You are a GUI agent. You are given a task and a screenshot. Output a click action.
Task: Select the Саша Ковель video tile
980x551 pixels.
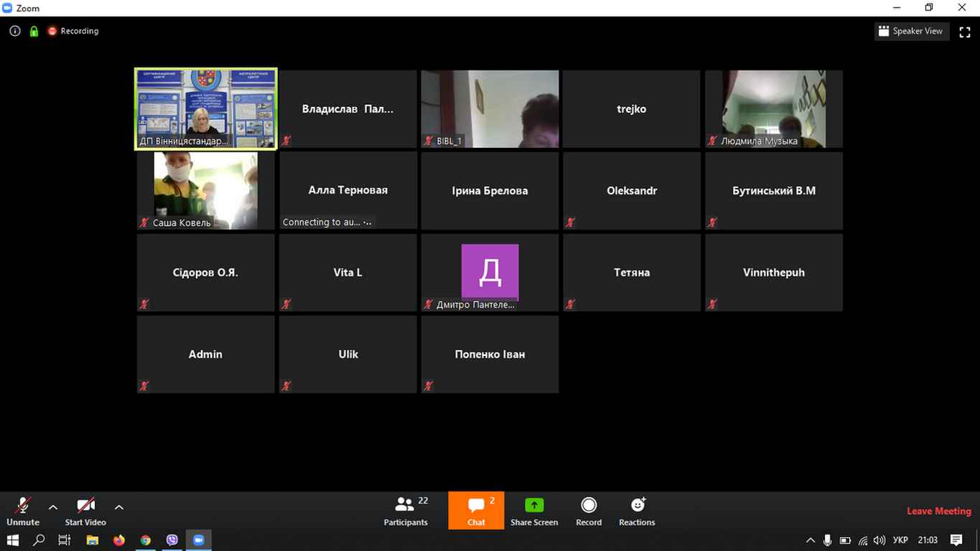pyautogui.click(x=205, y=190)
